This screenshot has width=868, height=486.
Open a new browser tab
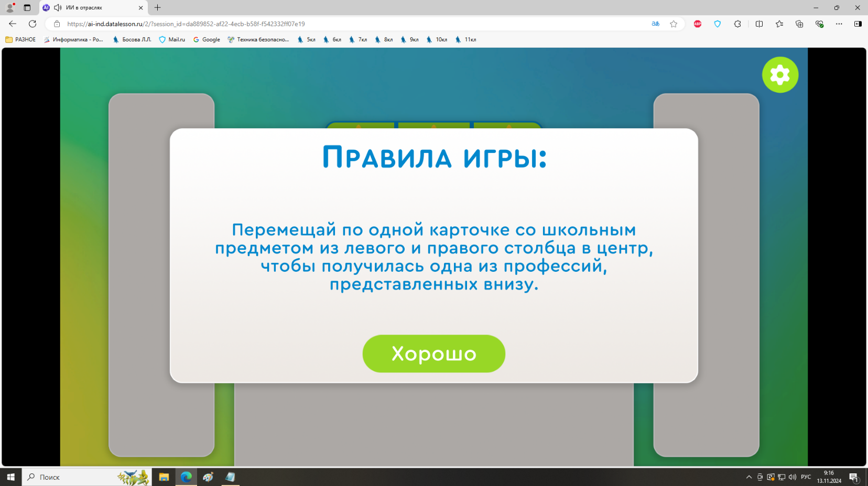[157, 7]
